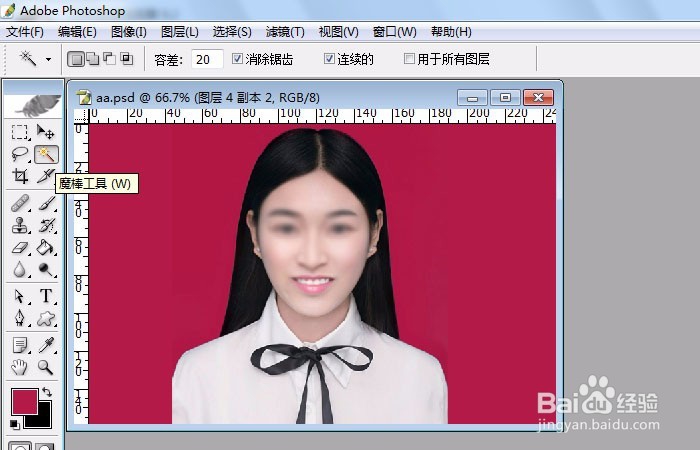Choose New Selection mode in options bar
This screenshot has width=700, height=450.
[x=75, y=59]
